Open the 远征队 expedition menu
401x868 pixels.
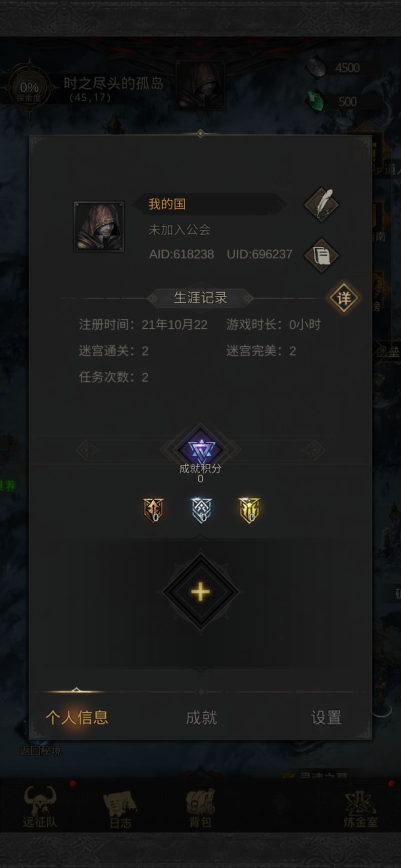point(40,806)
